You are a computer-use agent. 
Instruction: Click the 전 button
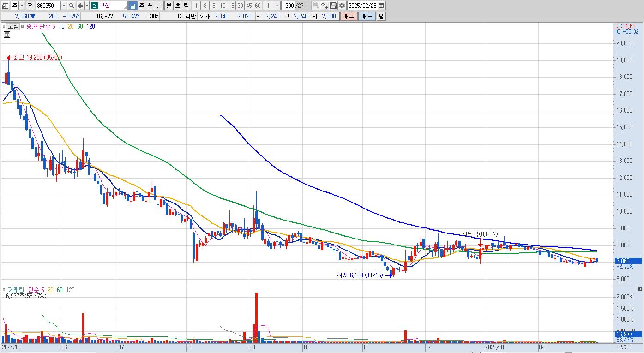[x=30, y=6]
